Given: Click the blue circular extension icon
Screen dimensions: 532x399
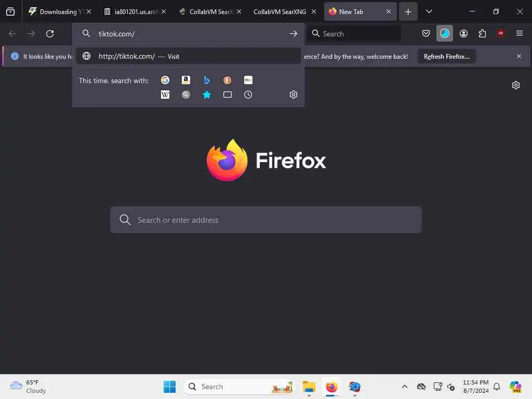Looking at the screenshot, I should pyautogui.click(x=445, y=33).
